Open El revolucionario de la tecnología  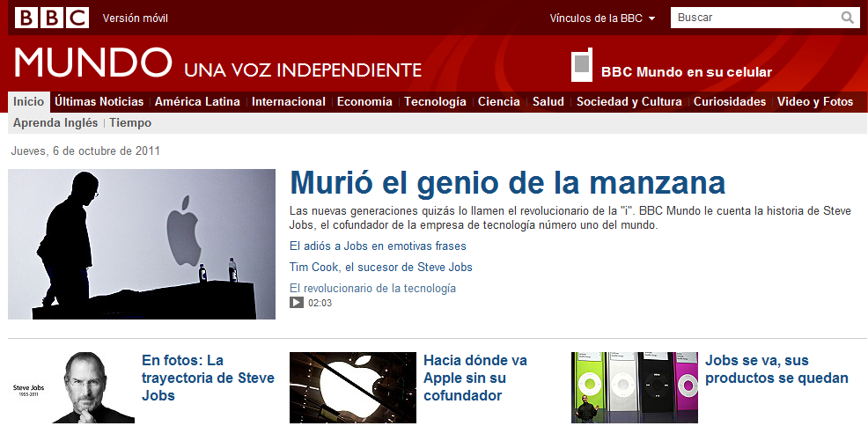[372, 288]
